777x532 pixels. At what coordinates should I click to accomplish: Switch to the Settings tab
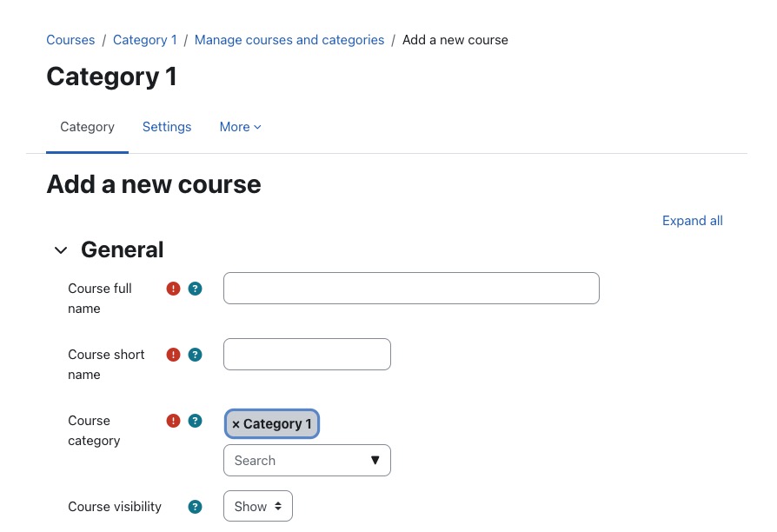[167, 127]
